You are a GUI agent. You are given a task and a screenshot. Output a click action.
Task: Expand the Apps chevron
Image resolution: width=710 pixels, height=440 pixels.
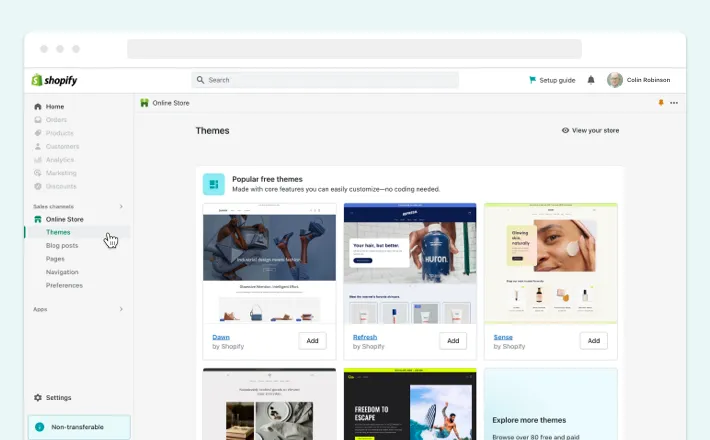(x=121, y=309)
